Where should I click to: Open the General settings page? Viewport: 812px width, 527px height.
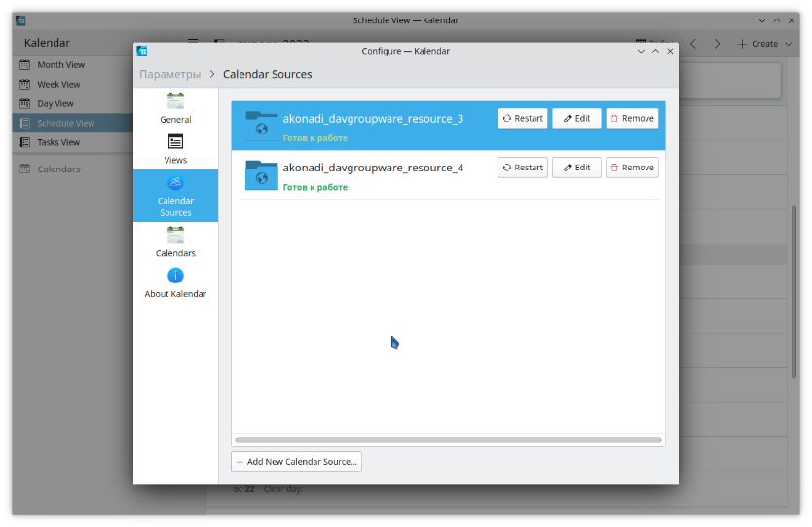175,107
